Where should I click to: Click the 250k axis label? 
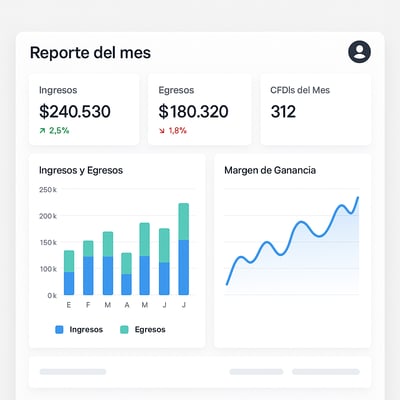[x=48, y=190]
